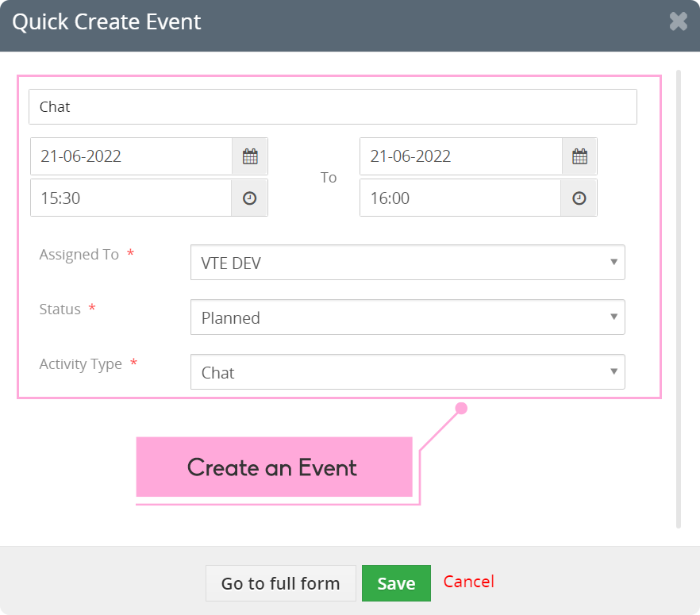700x615 pixels.
Task: Open the end time clock picker
Action: click(x=579, y=198)
